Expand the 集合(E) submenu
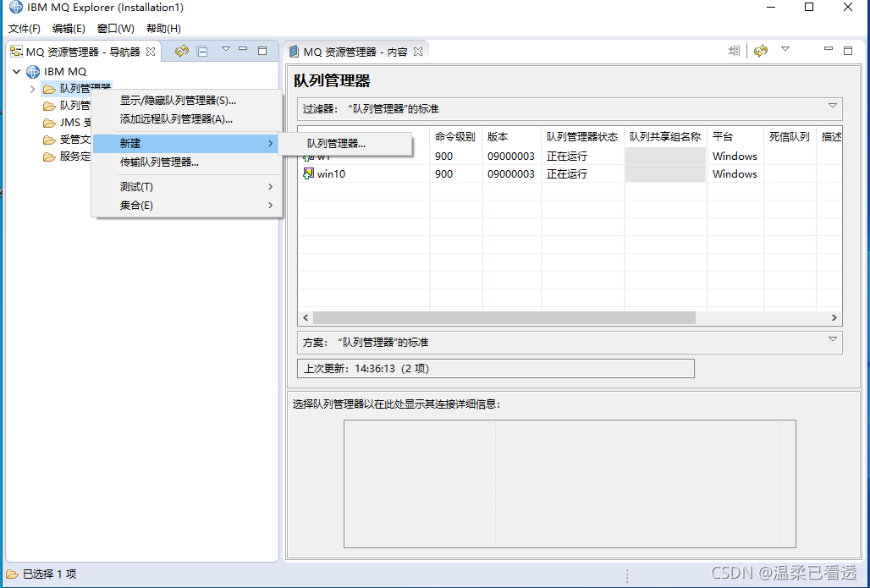The height and width of the screenshot is (588, 870). pyautogui.click(x=187, y=205)
